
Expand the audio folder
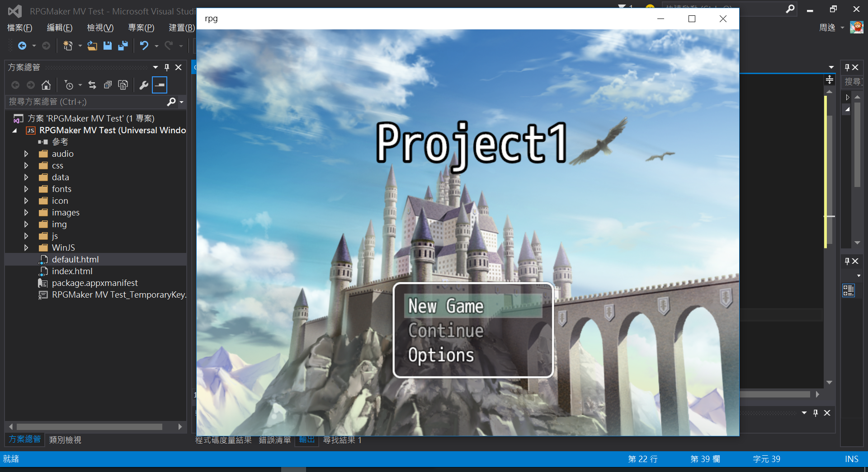(x=26, y=154)
